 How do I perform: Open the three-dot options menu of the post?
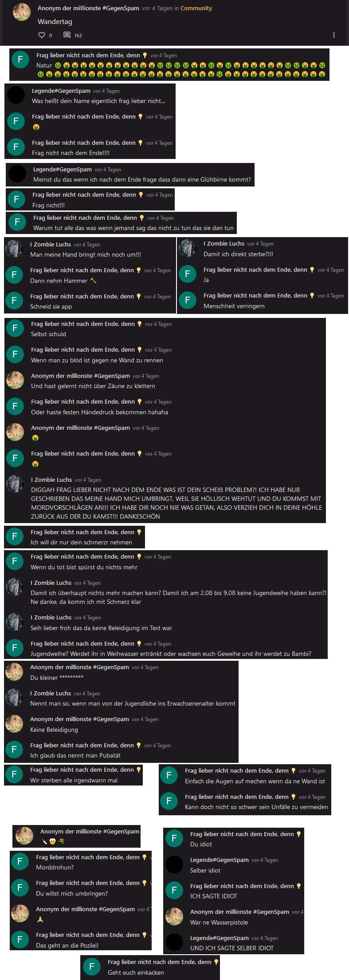click(334, 35)
